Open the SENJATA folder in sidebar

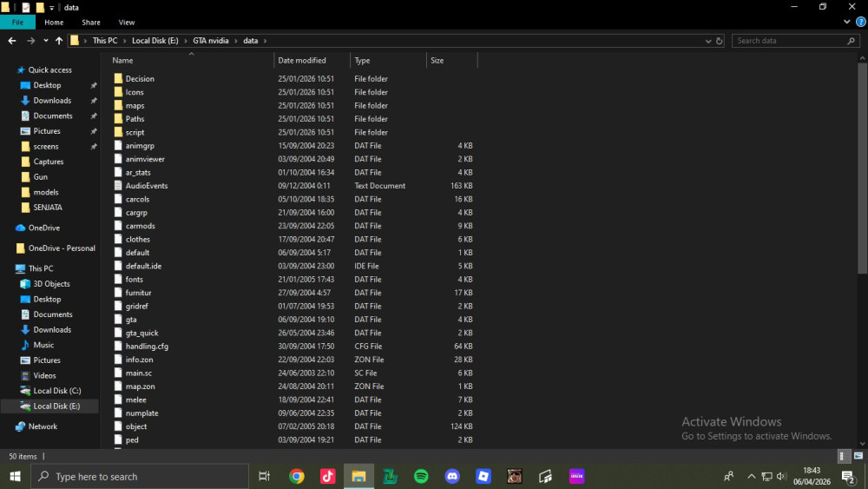[48, 207]
